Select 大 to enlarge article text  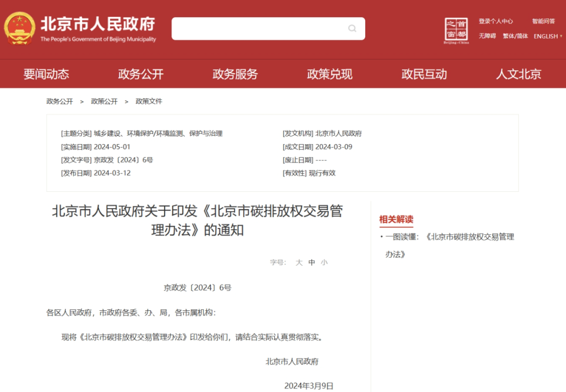299,262
